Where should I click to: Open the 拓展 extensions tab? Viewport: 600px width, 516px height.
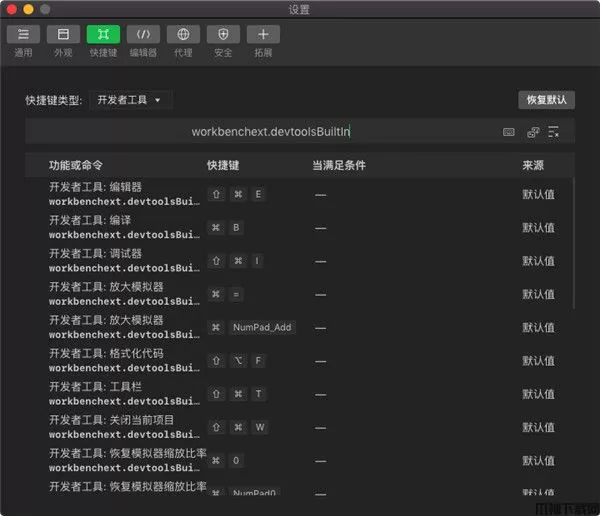263,35
